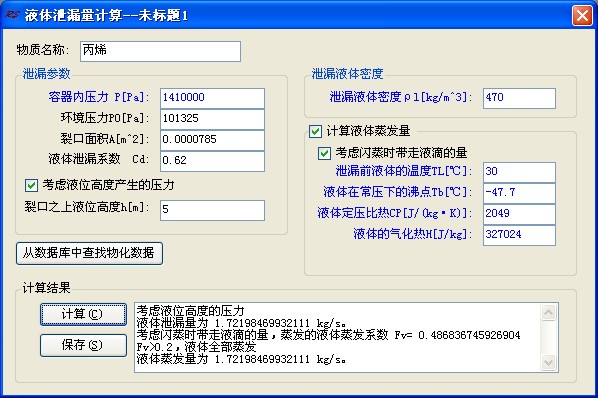Screen dimensions: 598x398
Task: Focus the 物质名称 field containing 丙烯
Action: click(161, 51)
